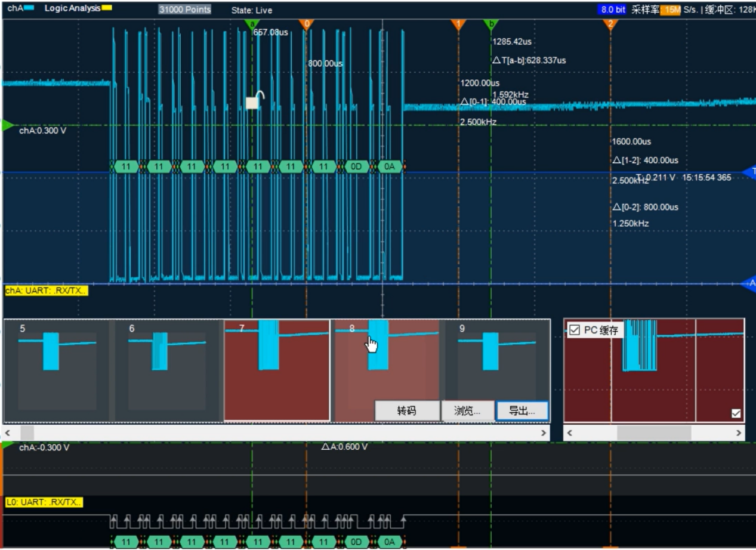
Task: Click the decoded 0D byte in chA waveform
Action: [x=356, y=167]
